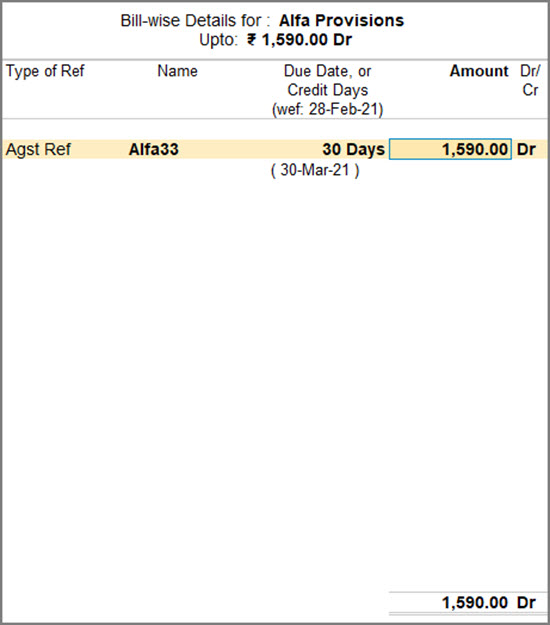Select the 30 Days credit period field

[x=354, y=149]
